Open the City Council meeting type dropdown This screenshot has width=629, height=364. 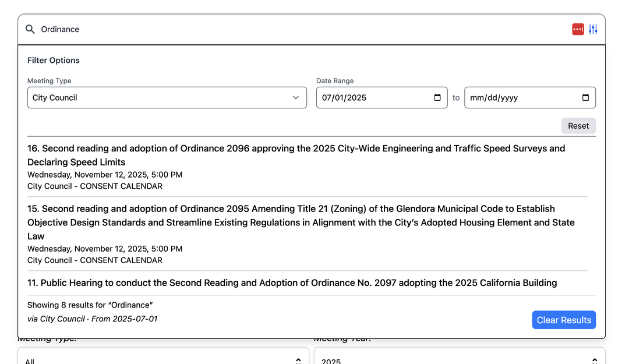167,98
